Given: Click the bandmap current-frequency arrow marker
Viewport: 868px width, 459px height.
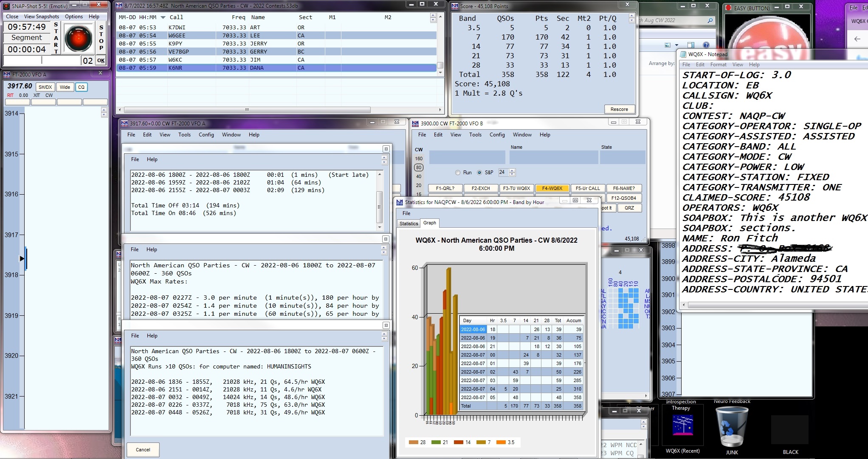Looking at the screenshot, I should pos(22,258).
